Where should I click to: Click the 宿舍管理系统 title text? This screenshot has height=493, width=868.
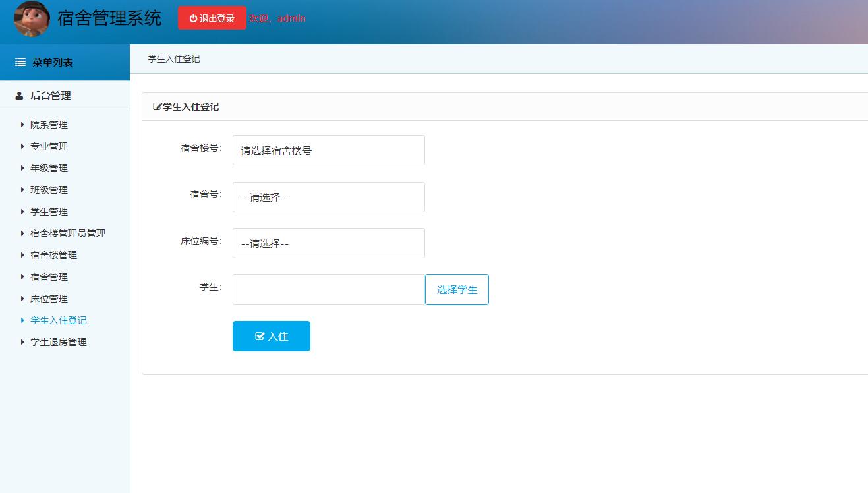(109, 19)
